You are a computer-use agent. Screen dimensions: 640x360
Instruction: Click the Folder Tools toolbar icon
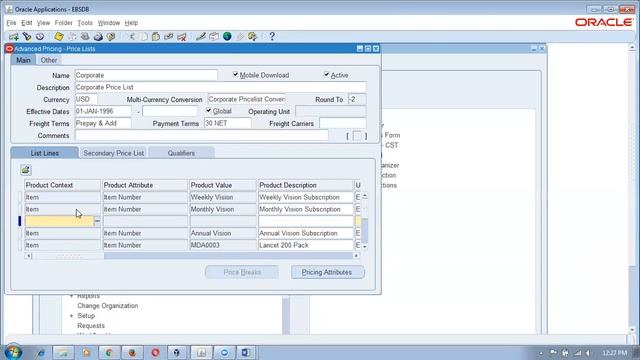pyautogui.click(x=253, y=37)
